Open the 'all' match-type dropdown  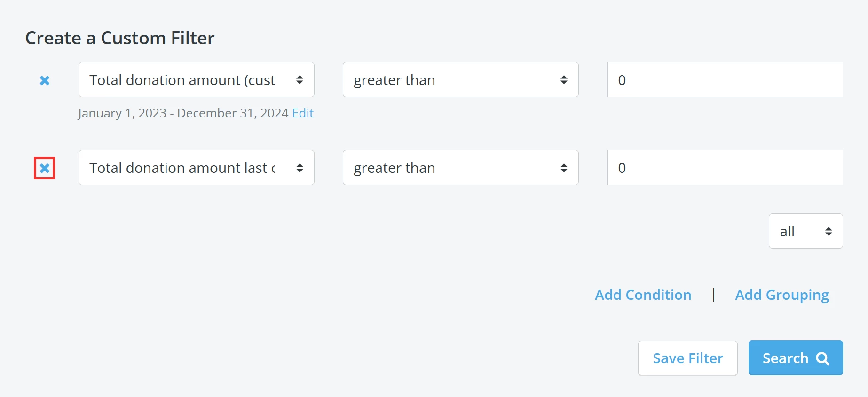click(805, 231)
